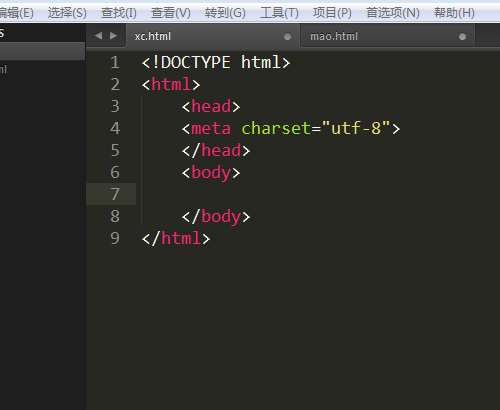Image resolution: width=500 pixels, height=410 pixels.
Task: Click the meta tag name
Action: (x=211, y=129)
